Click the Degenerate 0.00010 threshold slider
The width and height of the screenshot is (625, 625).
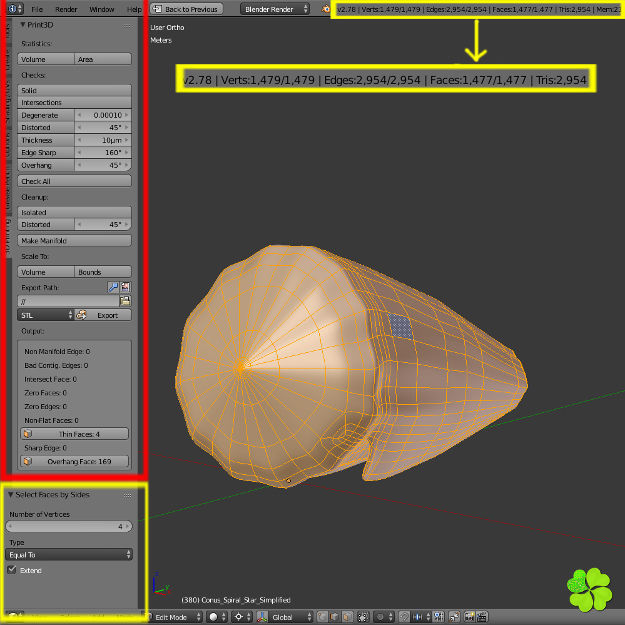click(x=103, y=115)
